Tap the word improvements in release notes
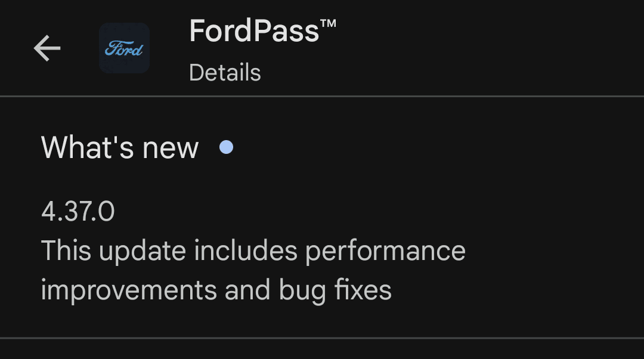Viewport: 644px width, 359px height. tap(128, 290)
